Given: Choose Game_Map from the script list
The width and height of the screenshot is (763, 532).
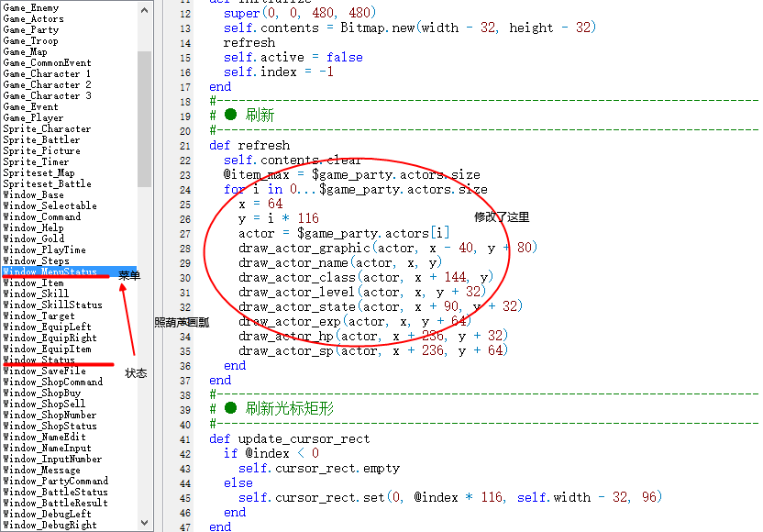Looking at the screenshot, I should (x=25, y=52).
